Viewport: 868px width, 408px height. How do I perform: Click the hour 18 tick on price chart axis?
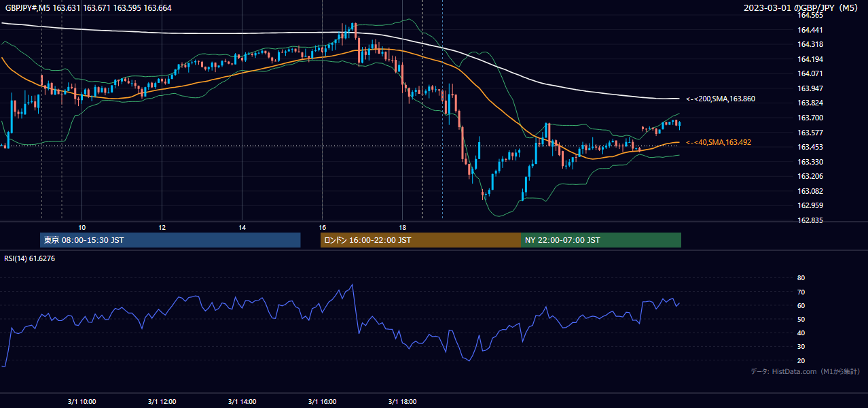click(402, 227)
